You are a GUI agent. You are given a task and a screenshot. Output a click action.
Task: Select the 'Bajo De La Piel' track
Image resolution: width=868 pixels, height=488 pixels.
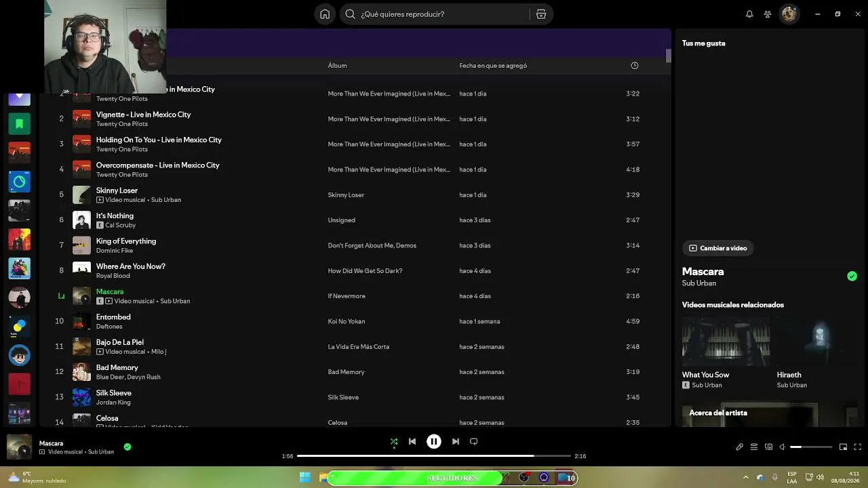click(119, 342)
